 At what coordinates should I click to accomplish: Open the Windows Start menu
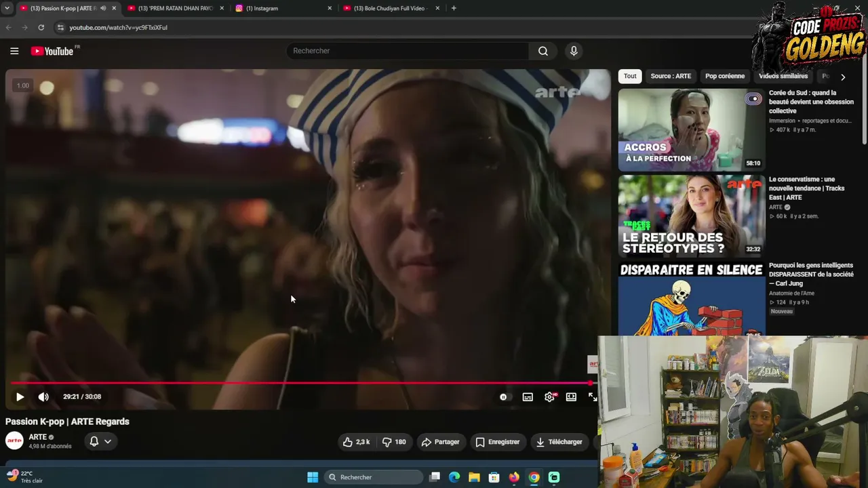tap(313, 477)
